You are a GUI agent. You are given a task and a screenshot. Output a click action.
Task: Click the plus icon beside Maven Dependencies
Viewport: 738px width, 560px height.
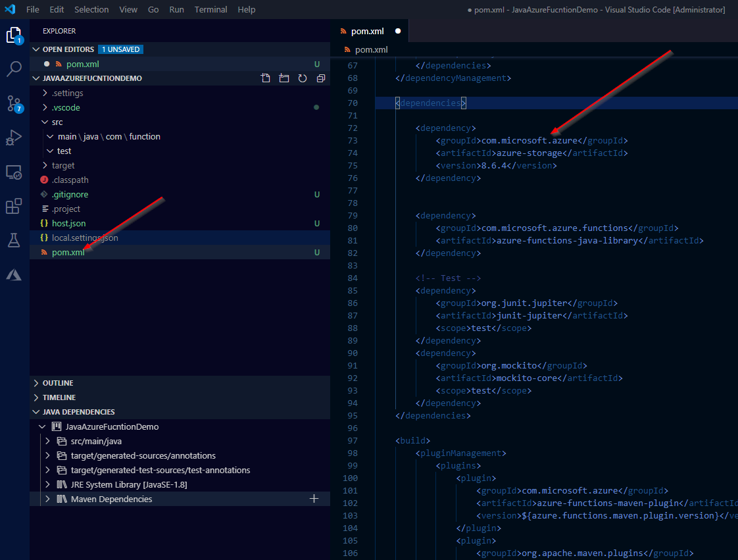pyautogui.click(x=314, y=499)
